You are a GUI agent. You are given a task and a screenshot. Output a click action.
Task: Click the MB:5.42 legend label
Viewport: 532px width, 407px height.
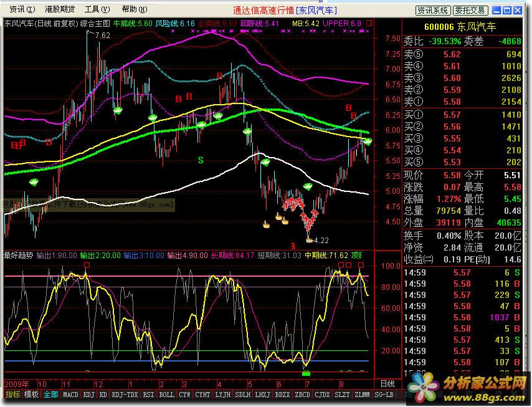tap(306, 24)
